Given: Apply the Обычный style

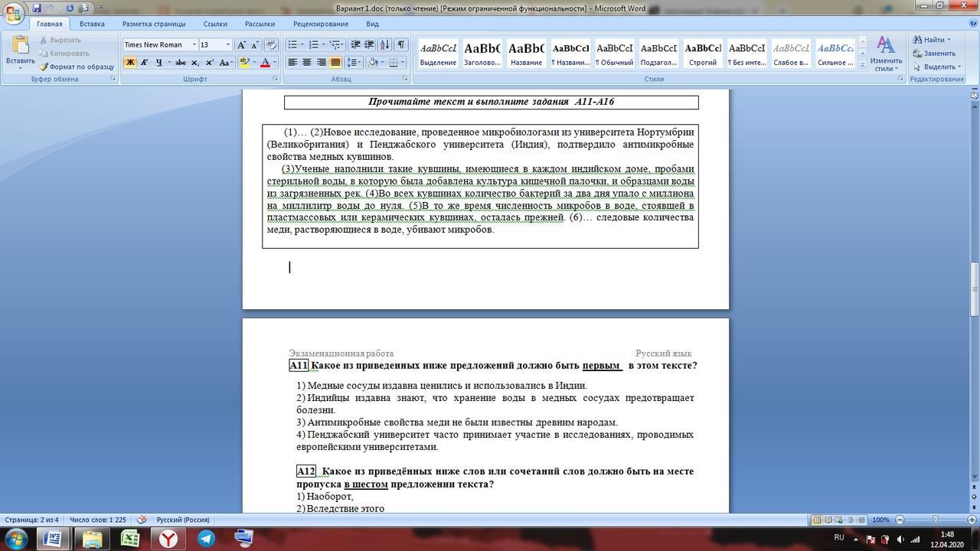Looking at the screenshot, I should click(614, 54).
